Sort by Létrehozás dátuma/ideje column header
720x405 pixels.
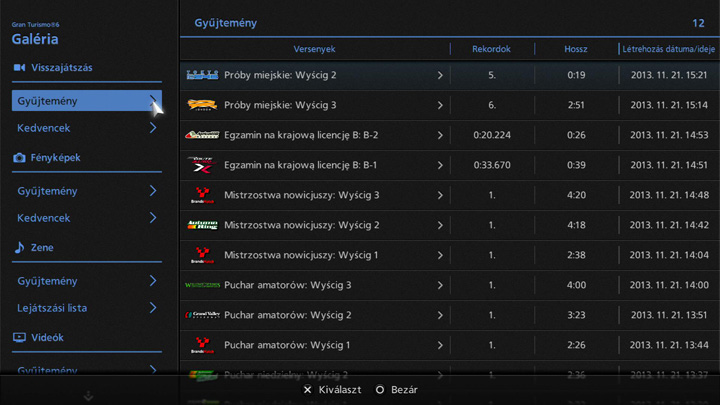[x=668, y=49]
